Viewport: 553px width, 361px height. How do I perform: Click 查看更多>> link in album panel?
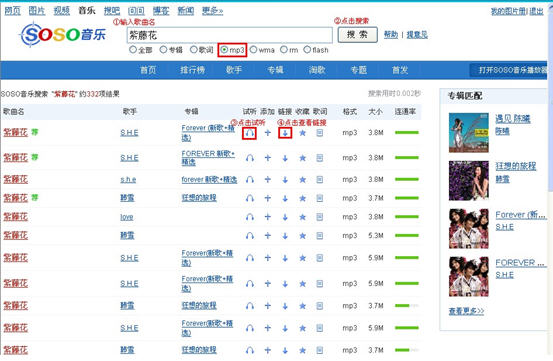point(466,311)
